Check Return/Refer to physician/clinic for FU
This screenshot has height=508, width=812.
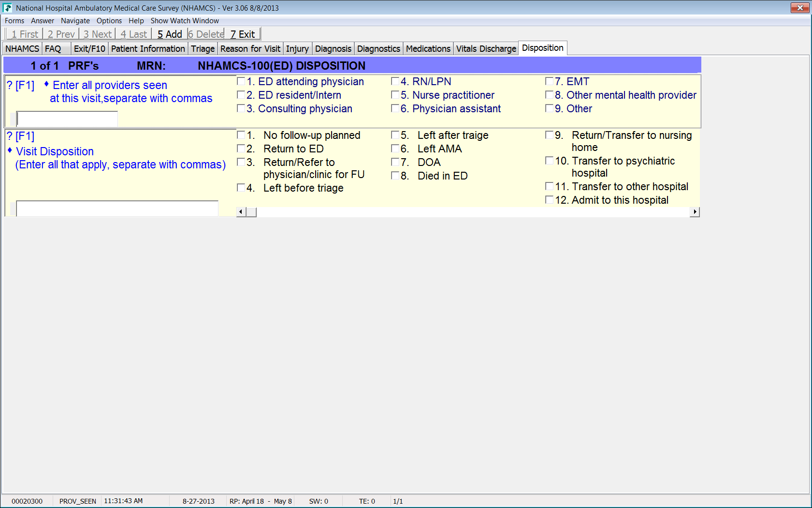pyautogui.click(x=241, y=162)
